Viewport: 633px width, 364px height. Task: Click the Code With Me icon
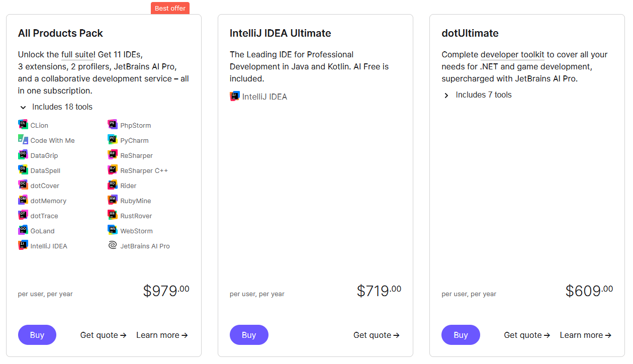point(22,140)
